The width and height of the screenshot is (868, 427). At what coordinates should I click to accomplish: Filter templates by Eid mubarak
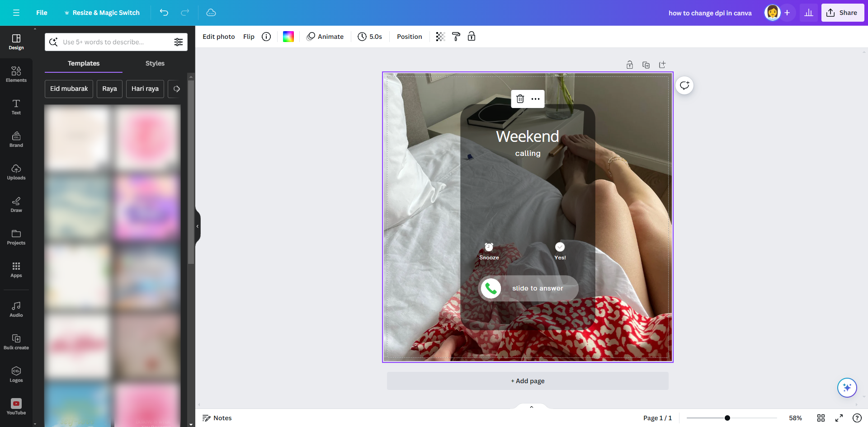click(x=69, y=89)
